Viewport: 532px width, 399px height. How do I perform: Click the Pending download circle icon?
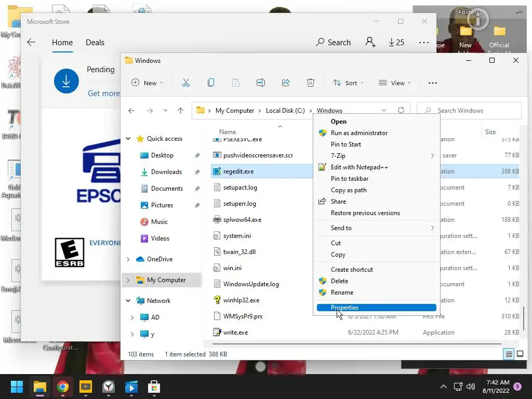(x=66, y=81)
